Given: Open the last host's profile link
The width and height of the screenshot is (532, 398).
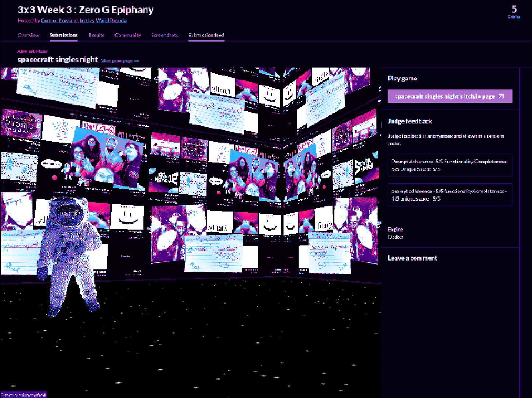Looking at the screenshot, I should (x=111, y=21).
